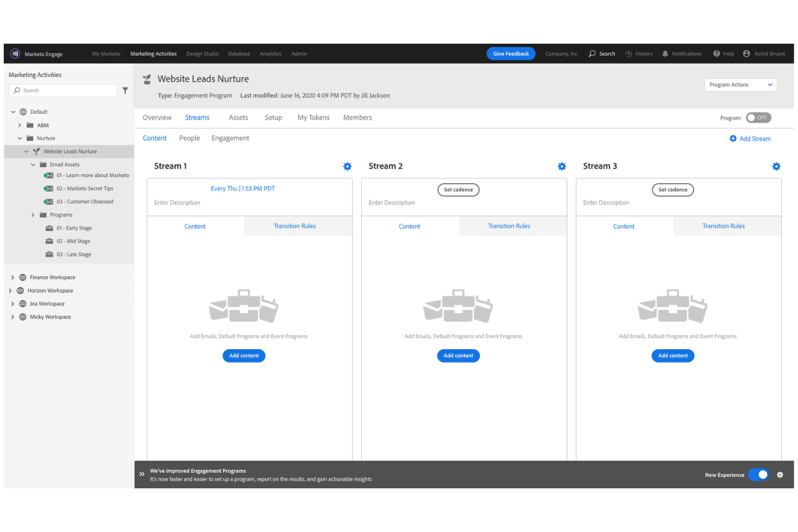Open the Members tab
This screenshot has width=798, height=532.
coord(357,118)
